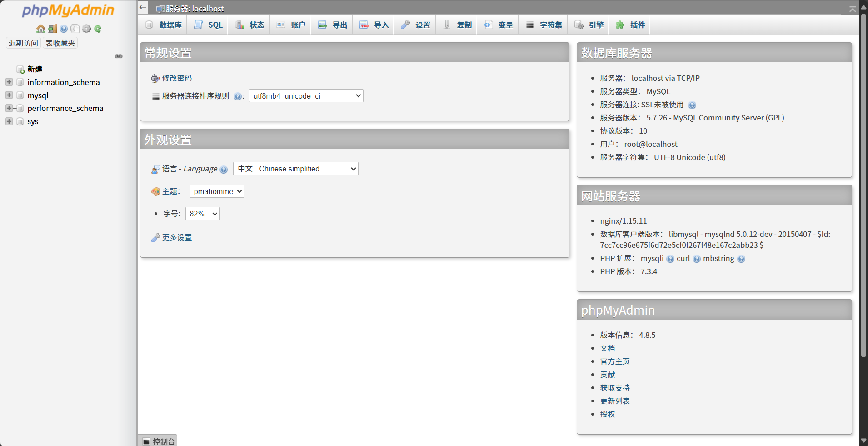Click the link-with-main-panel chain icon
Viewport: 868px width, 446px height.
(119, 56)
